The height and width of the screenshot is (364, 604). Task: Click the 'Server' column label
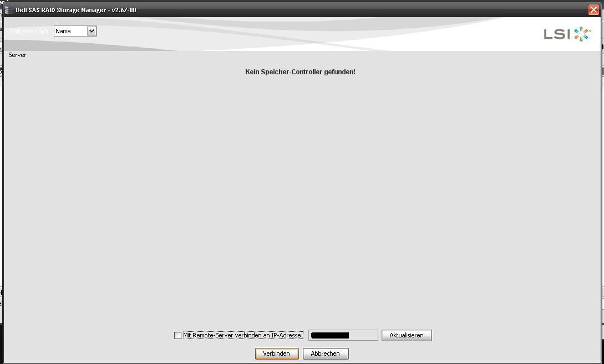tap(17, 55)
